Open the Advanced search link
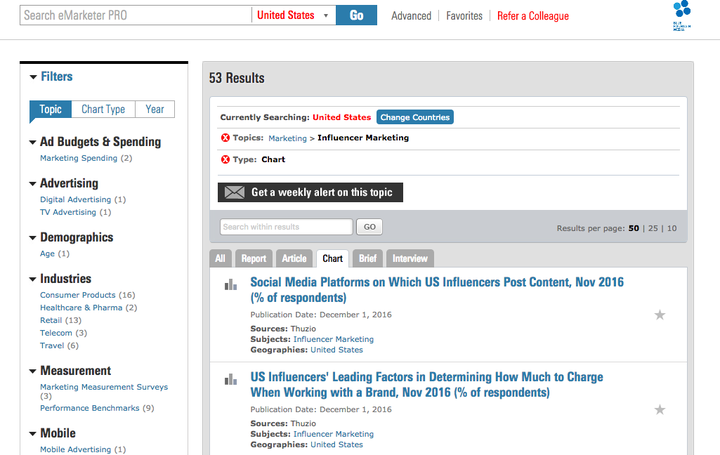The height and width of the screenshot is (455, 720). (411, 16)
